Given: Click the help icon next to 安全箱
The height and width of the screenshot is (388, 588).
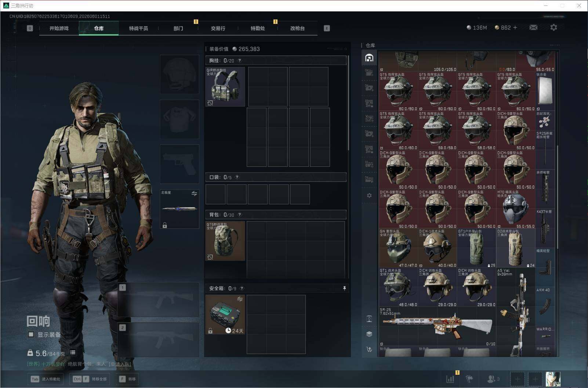Looking at the screenshot, I should 242,288.
